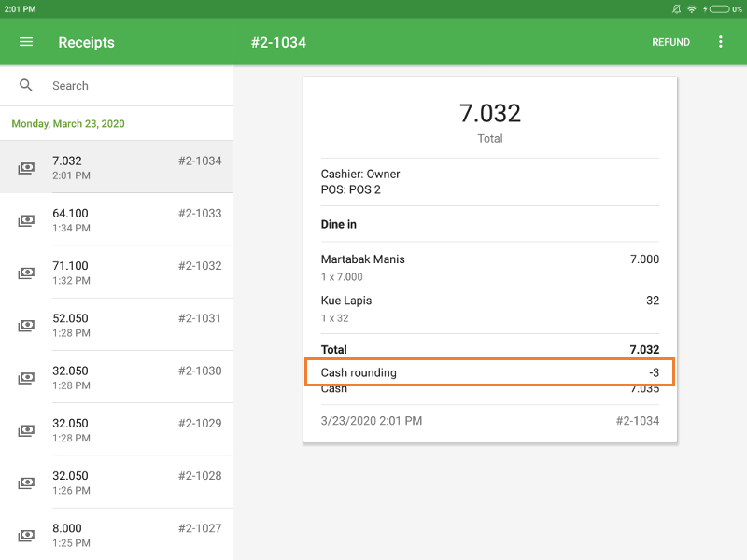Screen dimensions: 747x560
Task: Click the search magnifier icon
Action: click(26, 86)
